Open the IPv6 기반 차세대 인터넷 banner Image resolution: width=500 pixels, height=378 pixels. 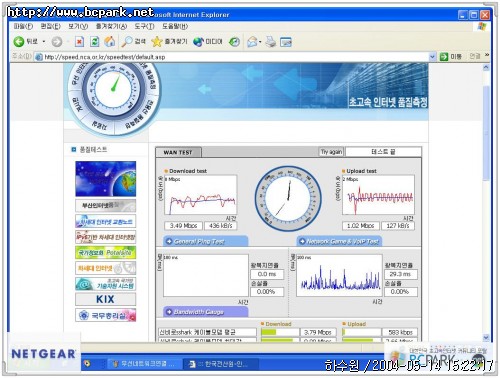(x=106, y=237)
